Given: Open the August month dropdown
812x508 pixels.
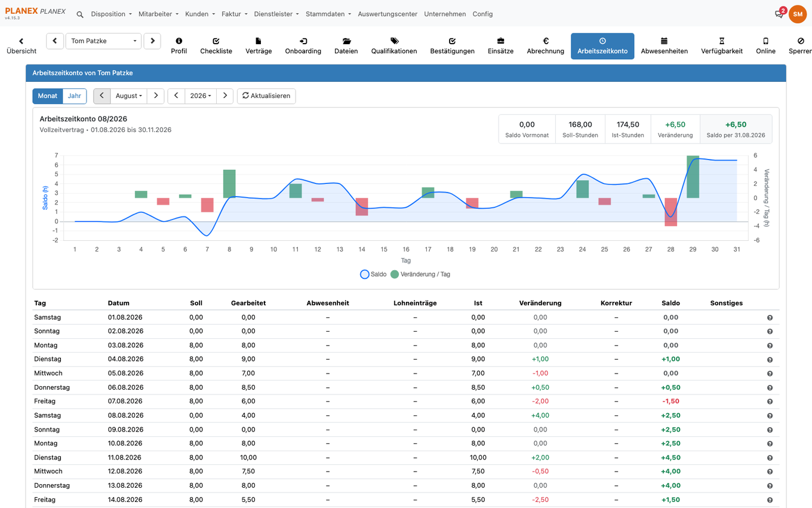Looking at the screenshot, I should point(128,96).
